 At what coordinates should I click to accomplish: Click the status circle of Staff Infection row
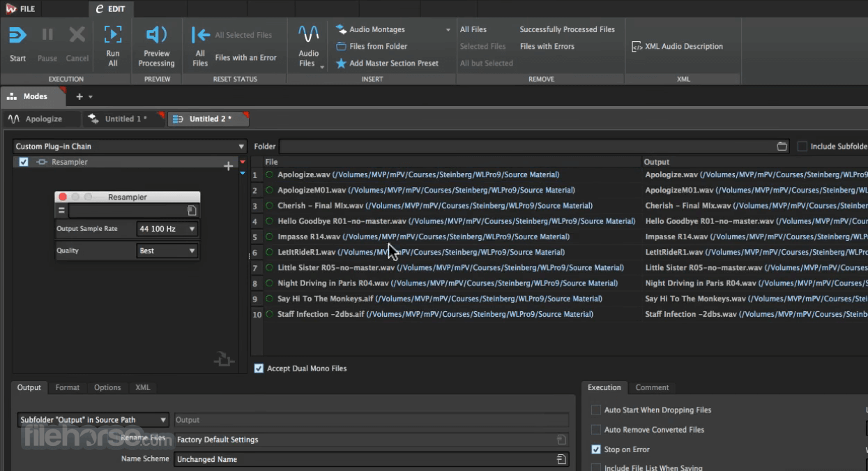(x=269, y=314)
